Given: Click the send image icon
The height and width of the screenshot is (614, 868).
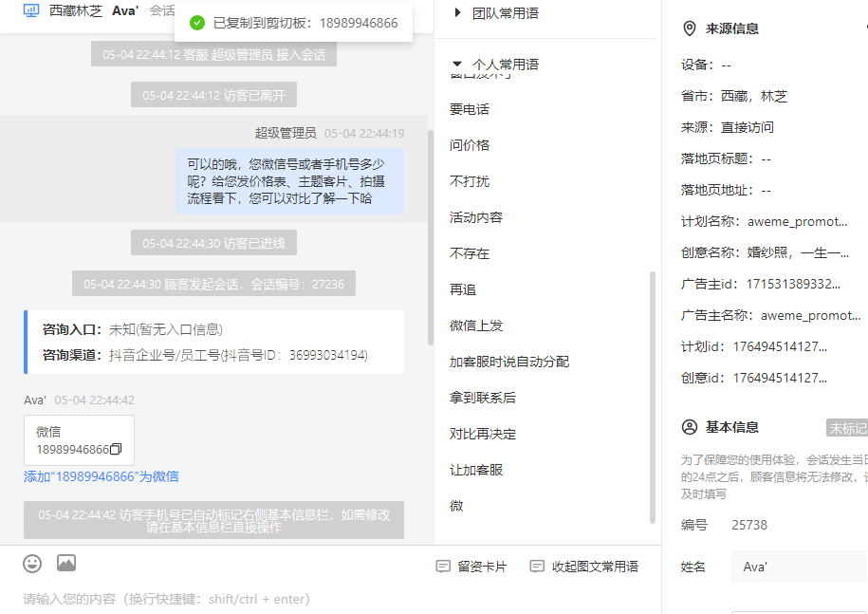Looking at the screenshot, I should click(66, 563).
